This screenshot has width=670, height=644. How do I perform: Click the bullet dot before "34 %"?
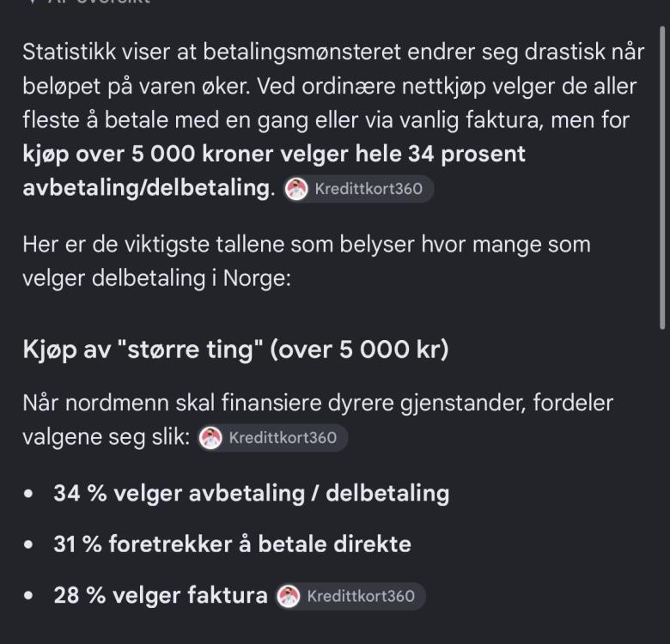28,494
